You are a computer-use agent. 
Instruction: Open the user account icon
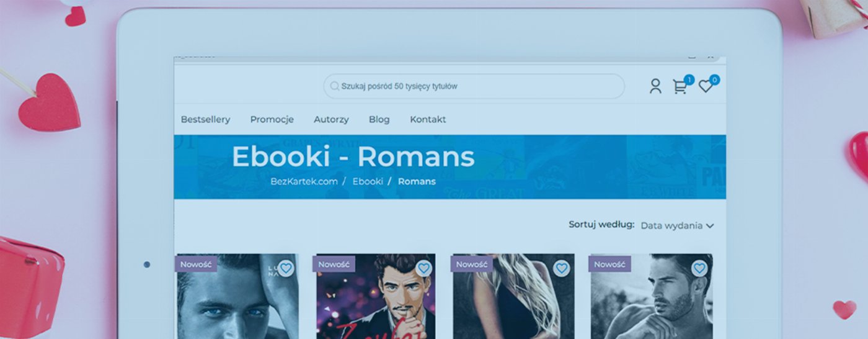(655, 86)
